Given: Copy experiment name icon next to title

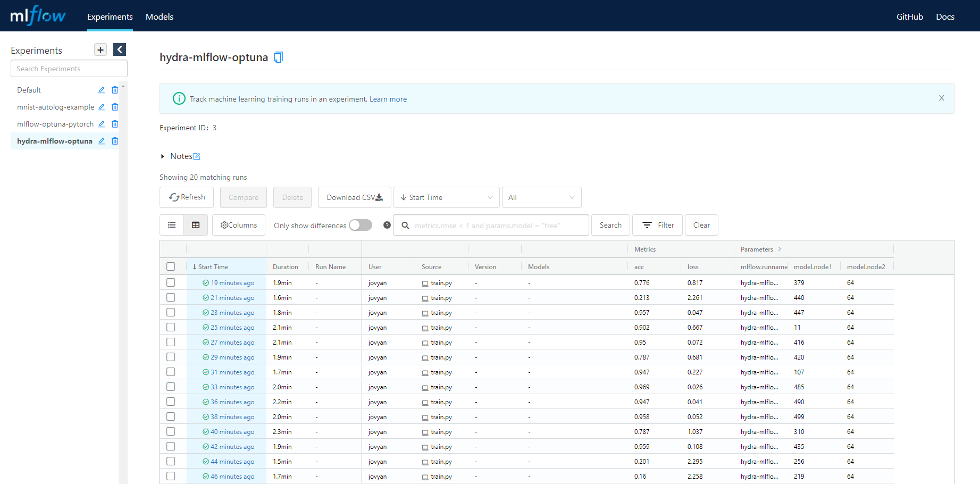Looking at the screenshot, I should click(x=278, y=57).
